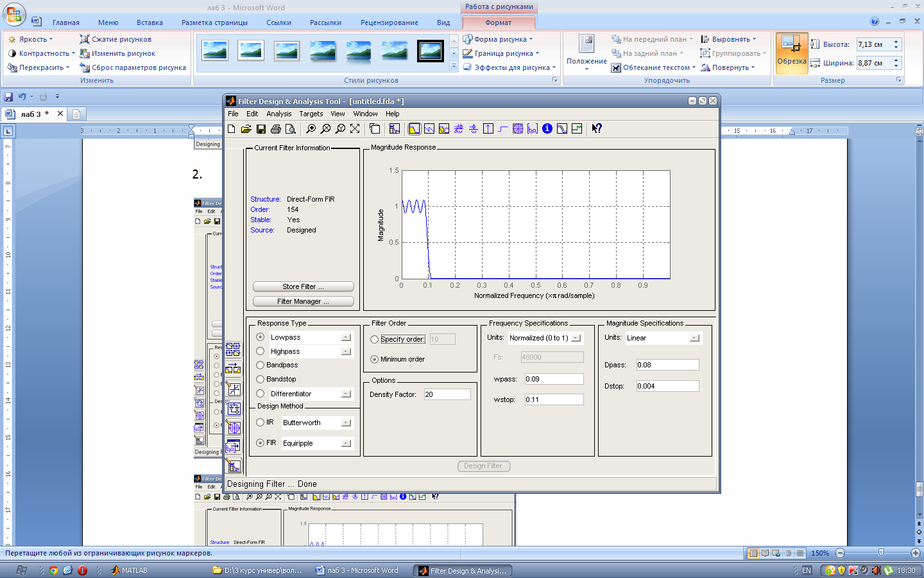Choose FIR design method

tap(261, 443)
